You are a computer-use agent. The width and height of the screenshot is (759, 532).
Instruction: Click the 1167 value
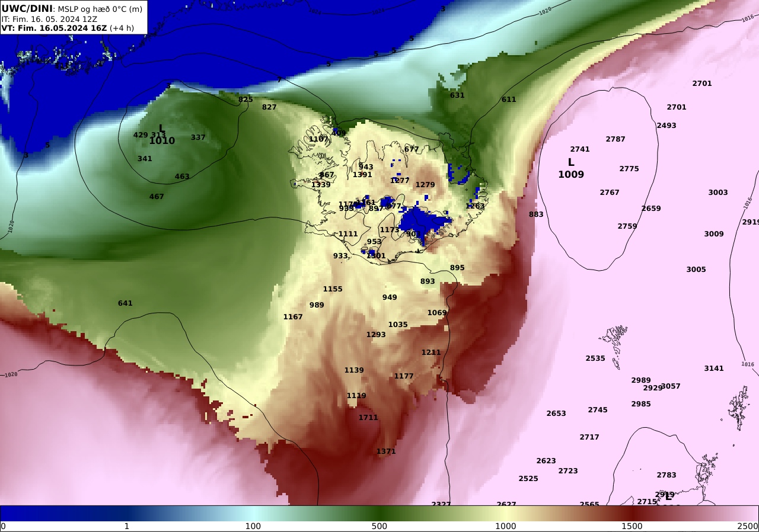click(293, 317)
